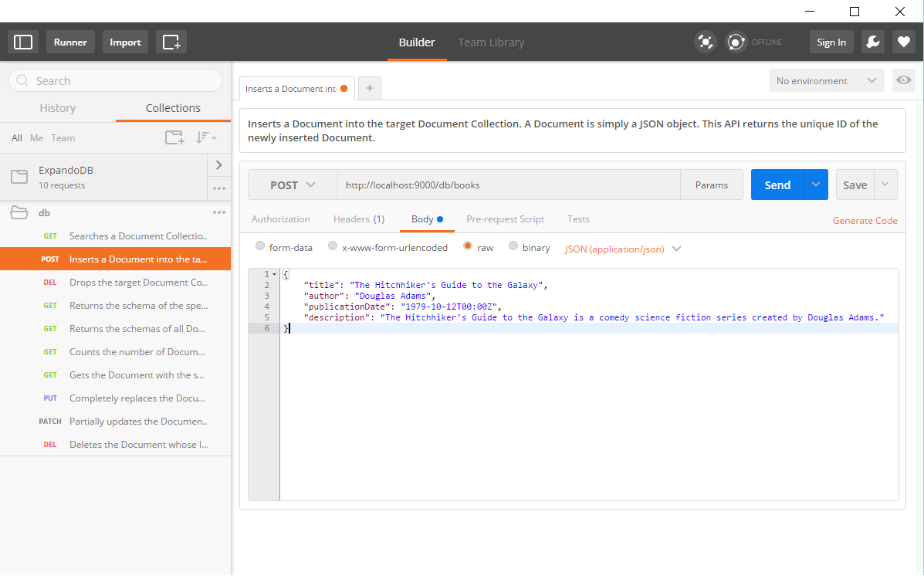This screenshot has width=924, height=576.
Task: Open a new window with the plus icon
Action: [x=171, y=42]
